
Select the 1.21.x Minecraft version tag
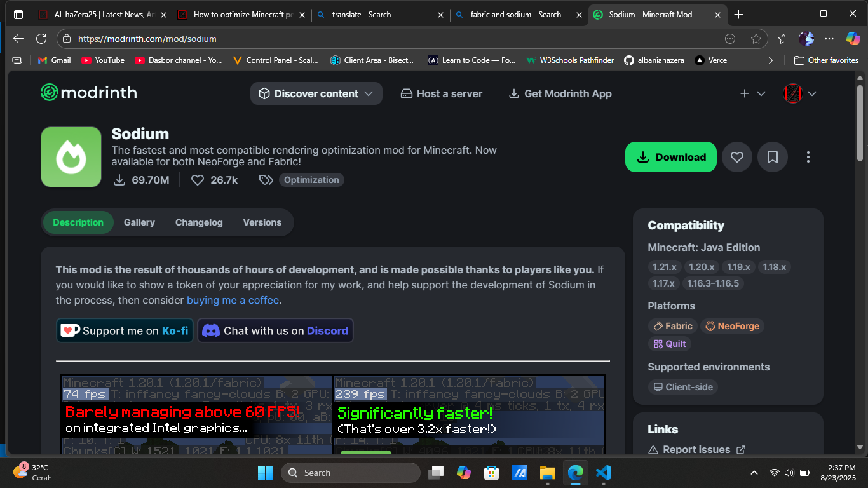[x=665, y=267]
